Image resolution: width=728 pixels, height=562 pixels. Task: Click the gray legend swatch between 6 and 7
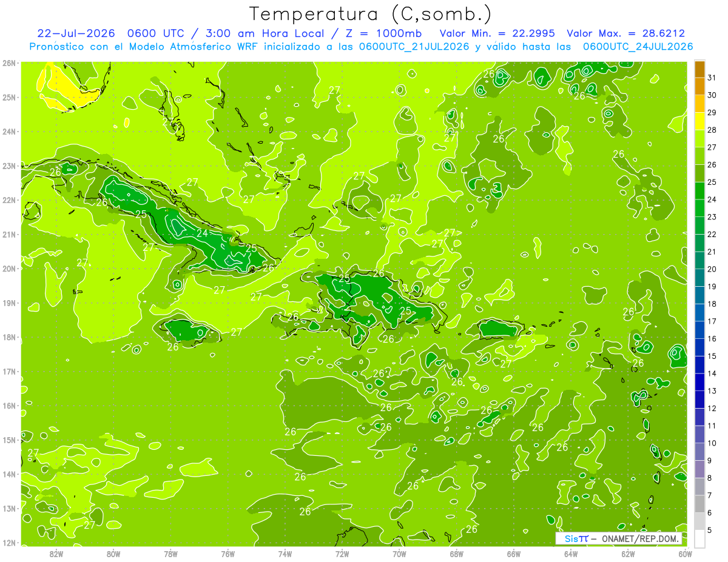coord(699,504)
